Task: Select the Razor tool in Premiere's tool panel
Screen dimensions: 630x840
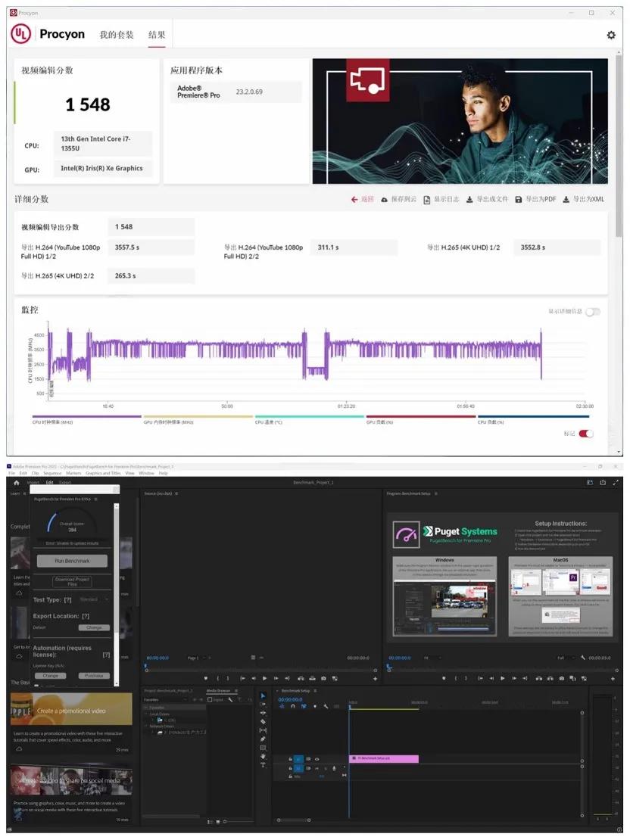Action: (x=264, y=721)
